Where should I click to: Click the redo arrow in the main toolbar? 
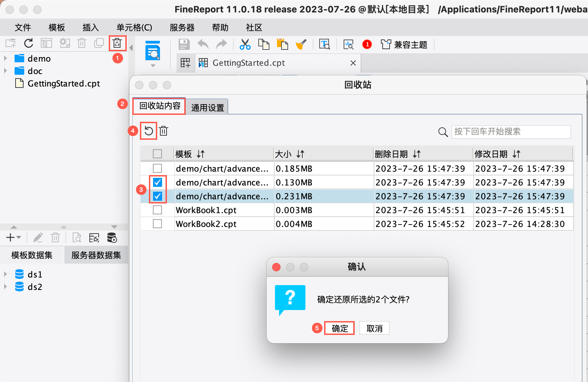(221, 44)
